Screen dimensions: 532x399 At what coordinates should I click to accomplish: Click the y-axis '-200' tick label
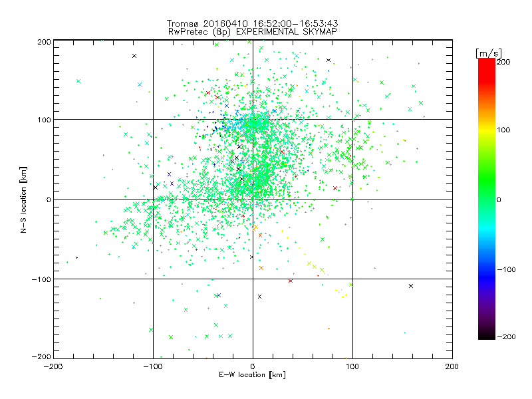41,356
